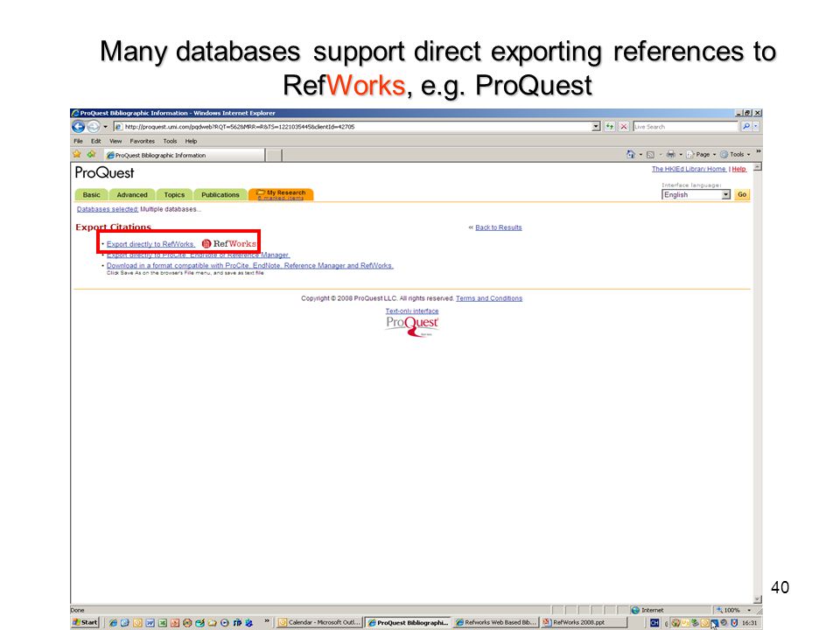This screenshot has height=630, width=840.
Task: Click the Windows Start button
Action: 86,622
